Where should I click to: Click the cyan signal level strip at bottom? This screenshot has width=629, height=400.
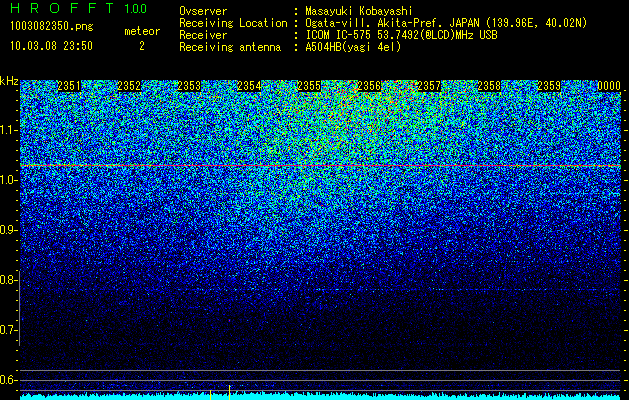click(x=320, y=397)
